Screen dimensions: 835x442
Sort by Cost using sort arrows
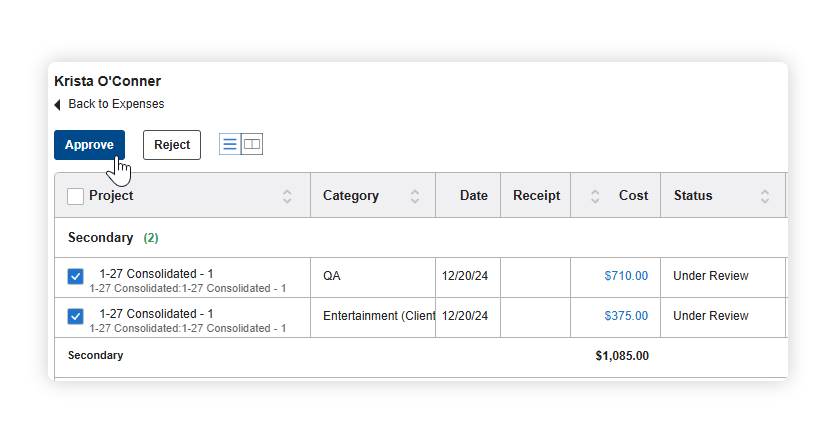[x=596, y=196]
